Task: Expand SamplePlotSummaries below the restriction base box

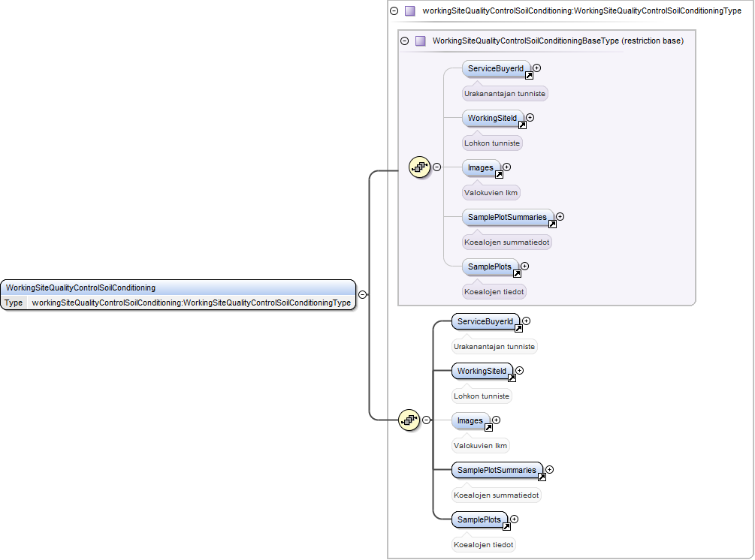Action: point(549,470)
